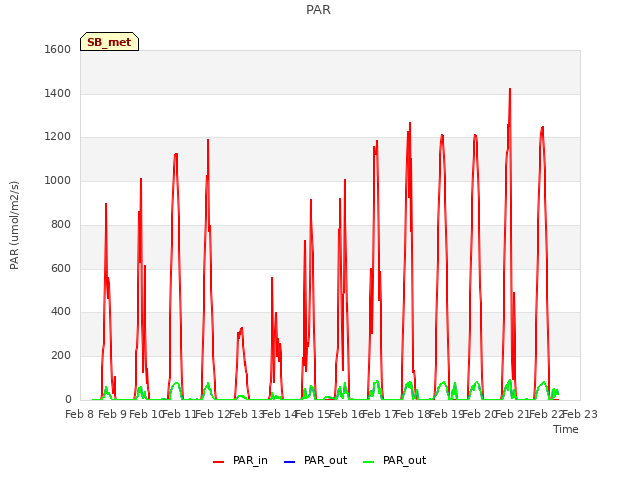Click the 1000 y-axis tick label
Screen dimensions: 640x480
58,180
